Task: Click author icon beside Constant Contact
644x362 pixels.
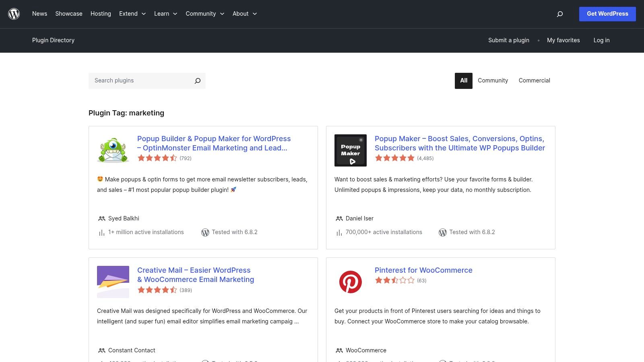Action: pos(102,350)
